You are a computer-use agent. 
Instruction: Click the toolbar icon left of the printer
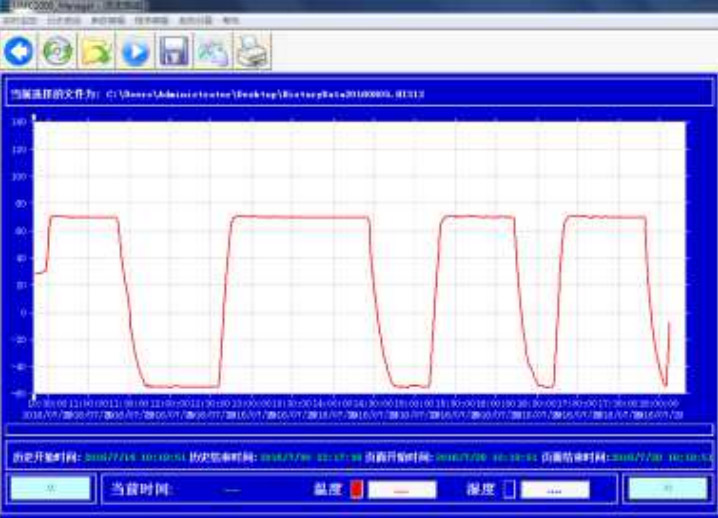(x=212, y=49)
